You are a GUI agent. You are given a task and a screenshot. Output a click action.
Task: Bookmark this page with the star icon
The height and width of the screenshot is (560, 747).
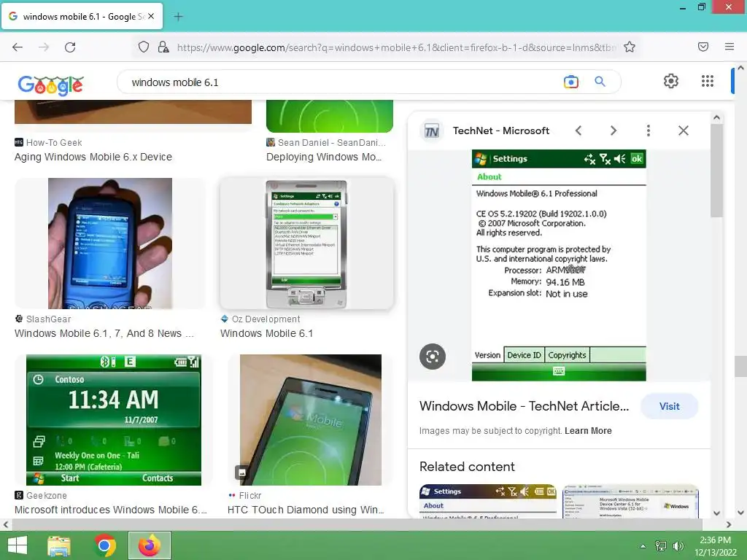point(630,47)
